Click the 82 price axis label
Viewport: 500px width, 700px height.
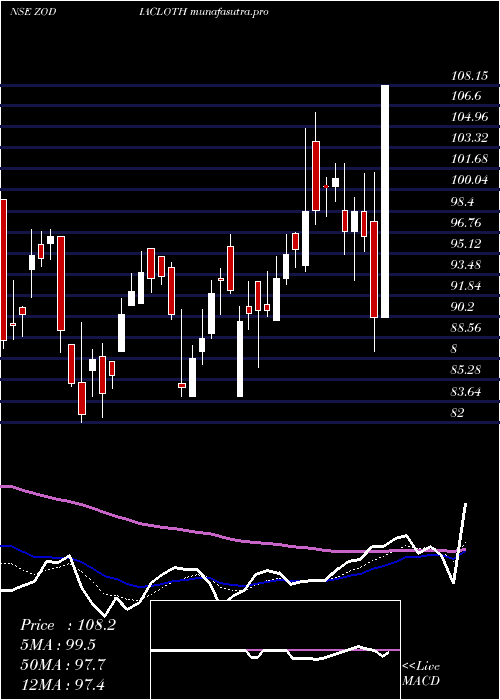[x=458, y=414]
